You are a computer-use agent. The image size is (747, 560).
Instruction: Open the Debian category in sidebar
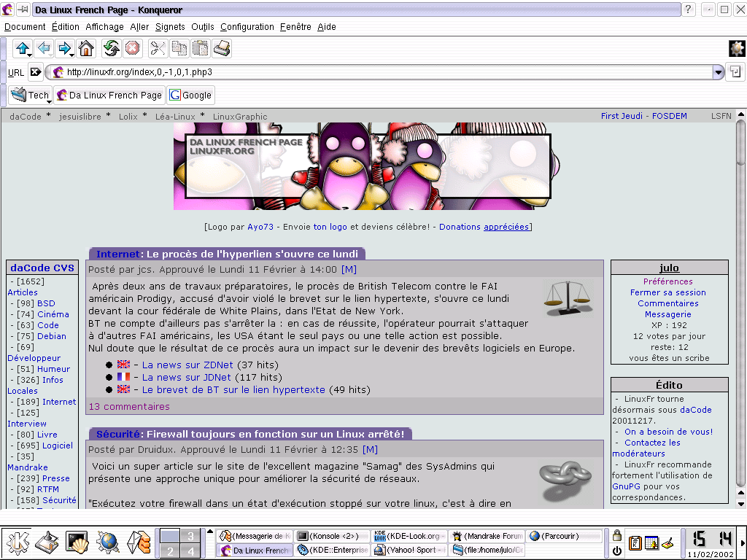pyautogui.click(x=52, y=336)
